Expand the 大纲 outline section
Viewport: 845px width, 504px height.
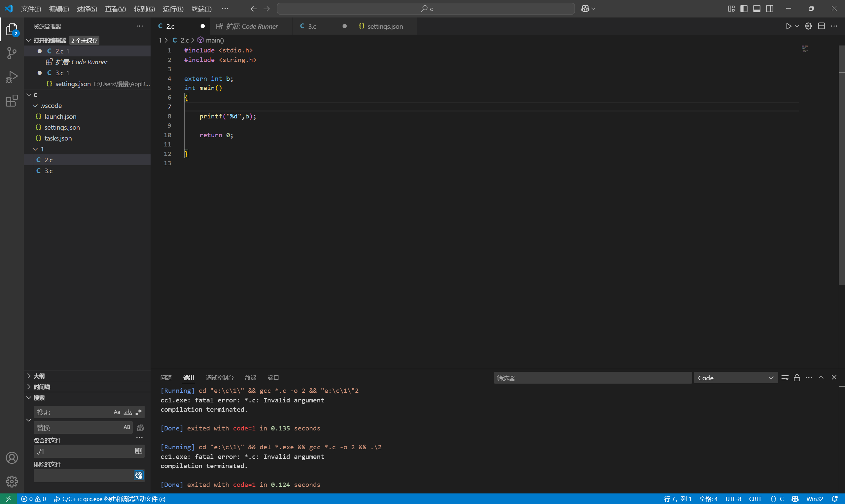point(39,376)
